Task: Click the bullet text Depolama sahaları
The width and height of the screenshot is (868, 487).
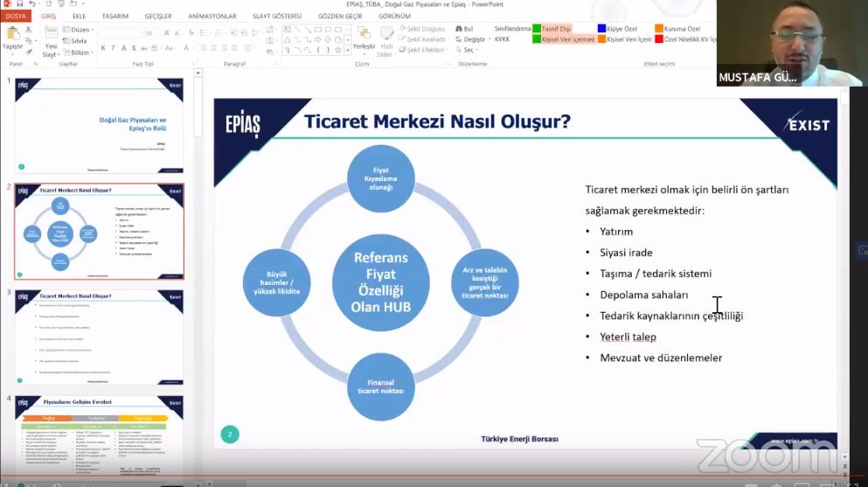Action: click(644, 295)
